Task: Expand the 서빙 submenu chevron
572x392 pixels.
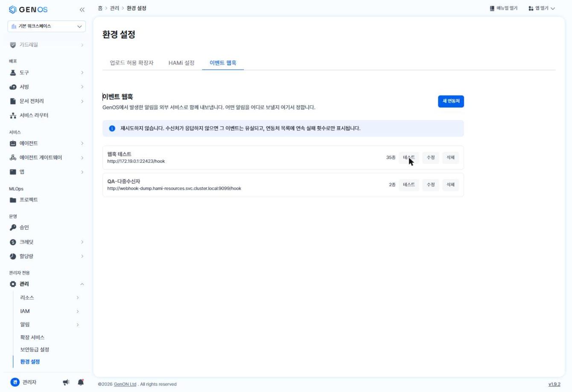Action: click(82, 87)
